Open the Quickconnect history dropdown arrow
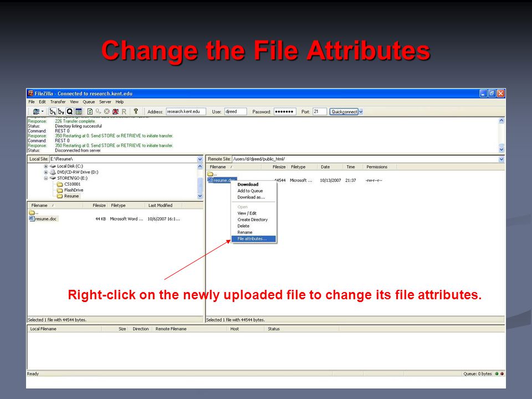Screen dimensions: 532x399 [361, 111]
